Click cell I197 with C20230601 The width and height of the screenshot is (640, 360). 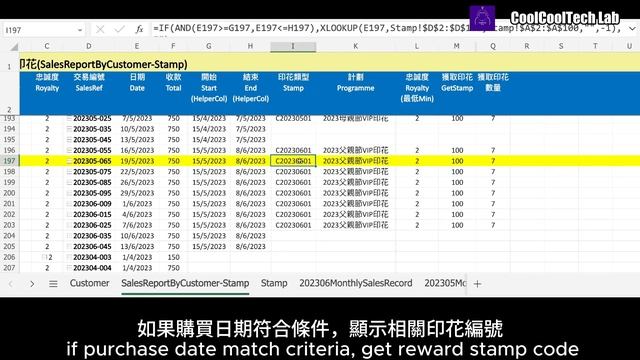(x=293, y=161)
